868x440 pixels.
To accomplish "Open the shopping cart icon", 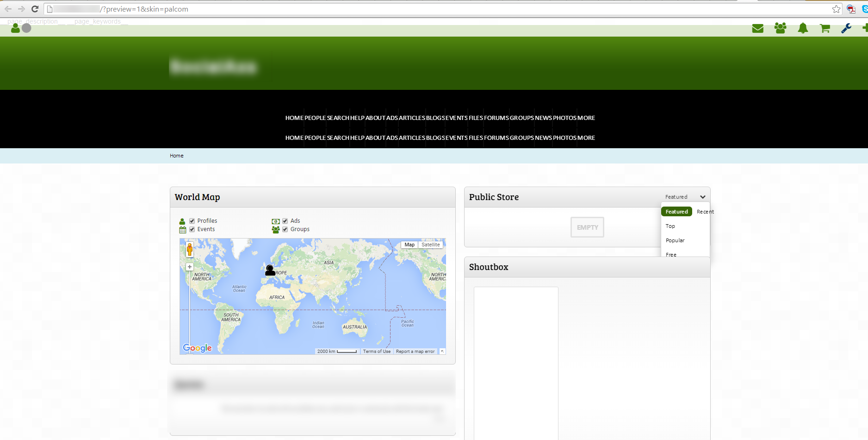I will [825, 29].
